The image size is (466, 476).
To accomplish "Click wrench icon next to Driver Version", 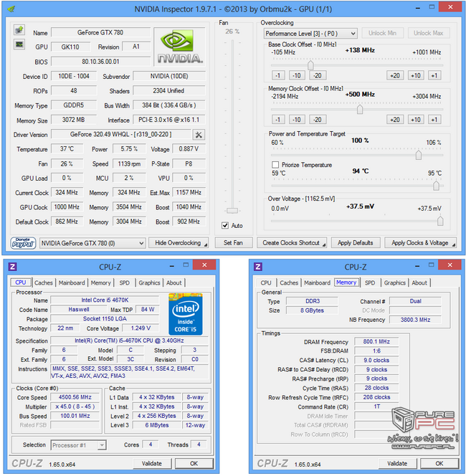I will 199,135.
